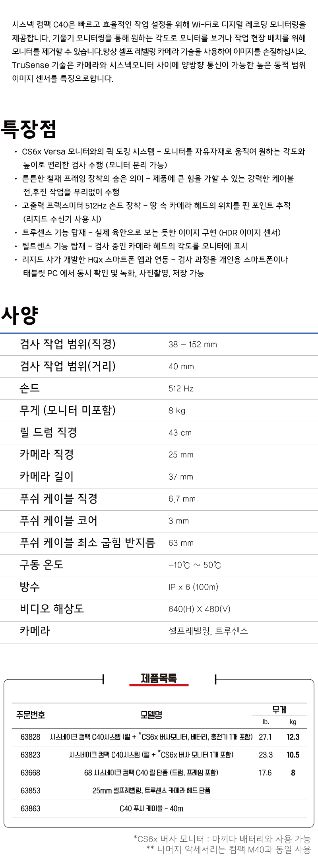
Task: Click the intro paragraph starting '시스넥 컴팩 C40은'
Action: tap(159, 52)
